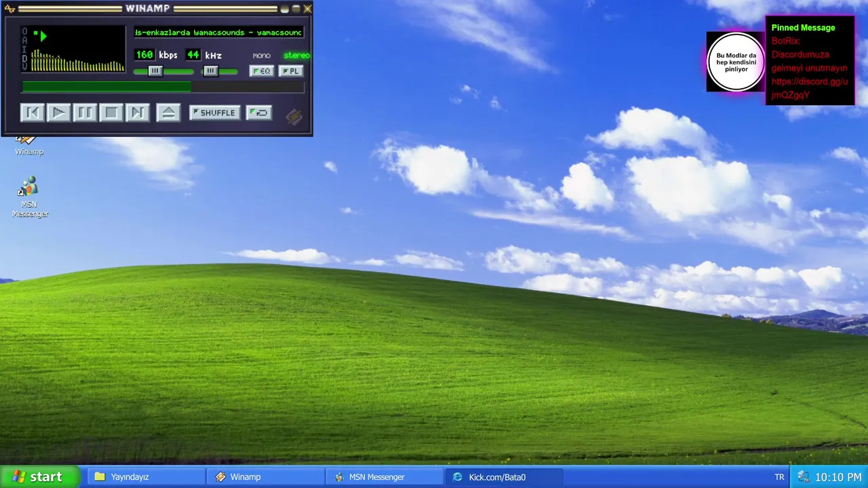The height and width of the screenshot is (488, 868).
Task: Switch to MSN Messenger taskbar button
Action: click(384, 476)
